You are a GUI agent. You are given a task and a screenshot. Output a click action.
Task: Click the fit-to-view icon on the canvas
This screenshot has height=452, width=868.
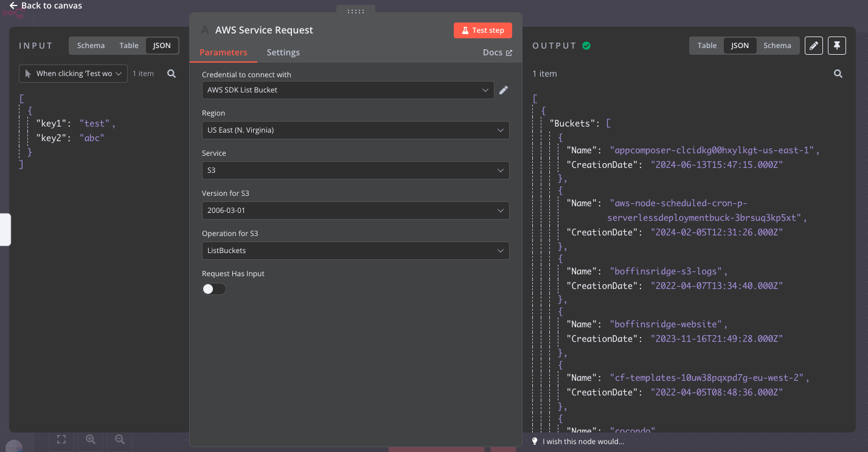tap(61, 439)
